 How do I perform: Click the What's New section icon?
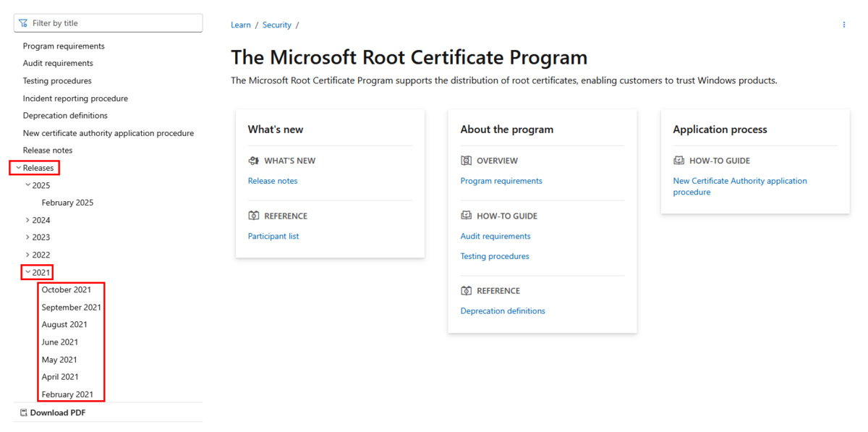(253, 161)
